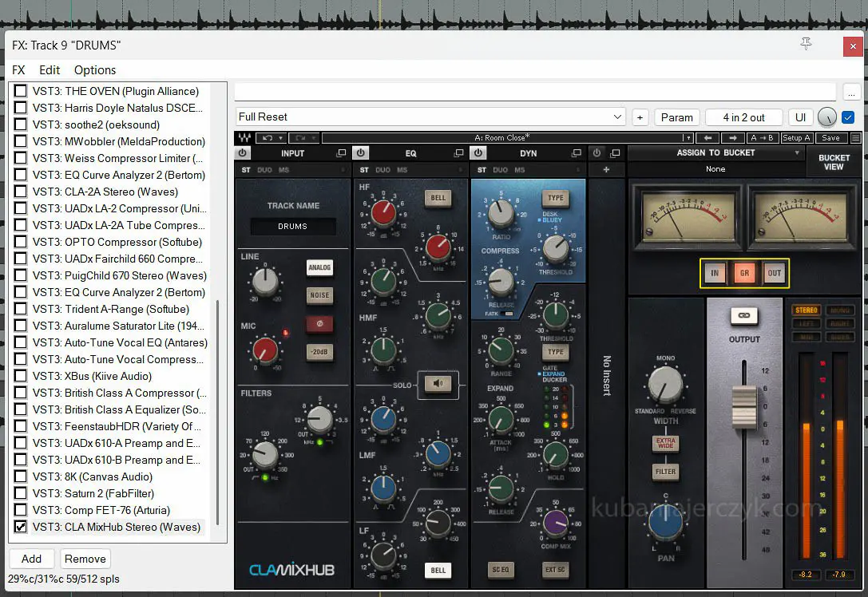
Task: Expand the DYN section view icon
Action: (x=577, y=153)
